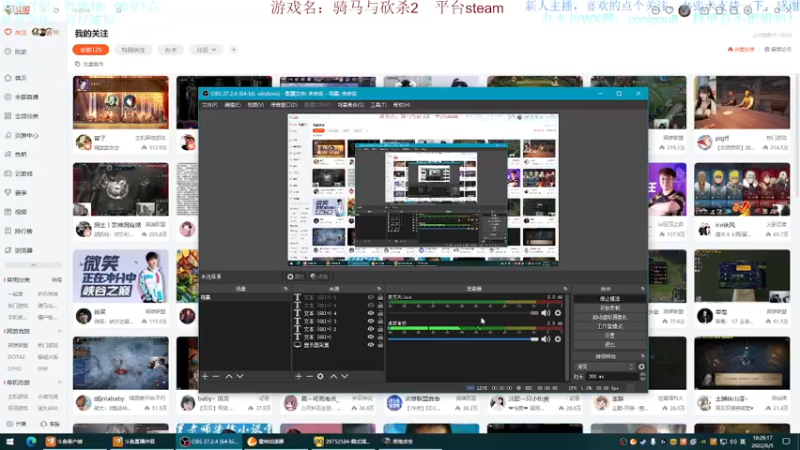The image size is (800, 450).
Task: Select the display capture source row
Action: click(x=337, y=345)
